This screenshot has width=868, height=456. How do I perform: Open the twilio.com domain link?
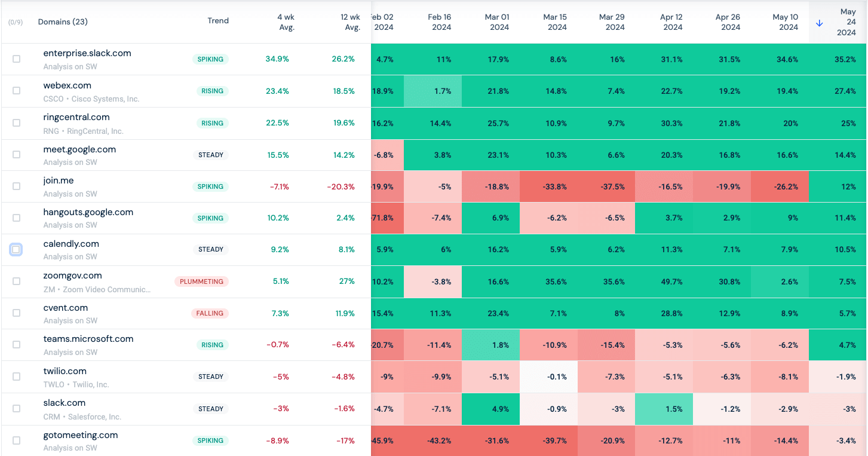[65, 371]
